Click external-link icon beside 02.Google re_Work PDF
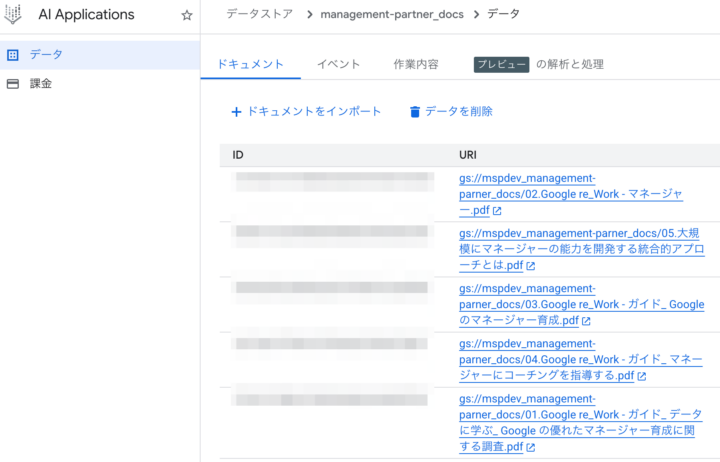720x462 pixels. 497,211
